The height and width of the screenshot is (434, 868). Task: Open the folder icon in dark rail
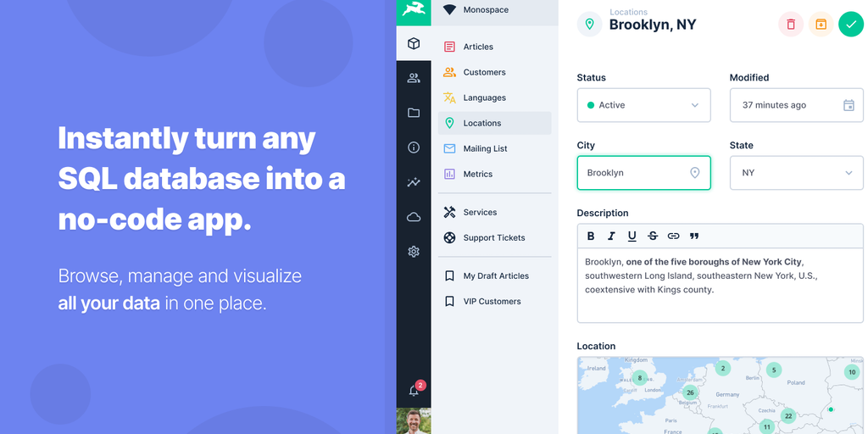pyautogui.click(x=414, y=113)
